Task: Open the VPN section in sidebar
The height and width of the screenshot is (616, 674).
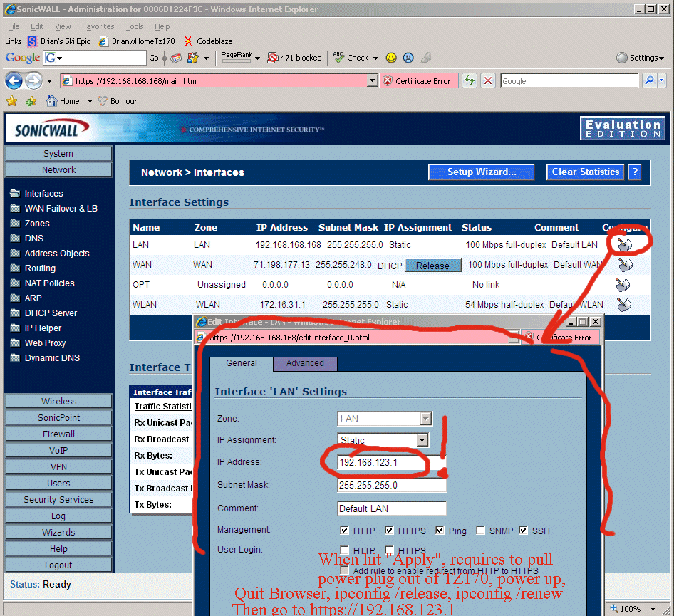Action: (58, 466)
